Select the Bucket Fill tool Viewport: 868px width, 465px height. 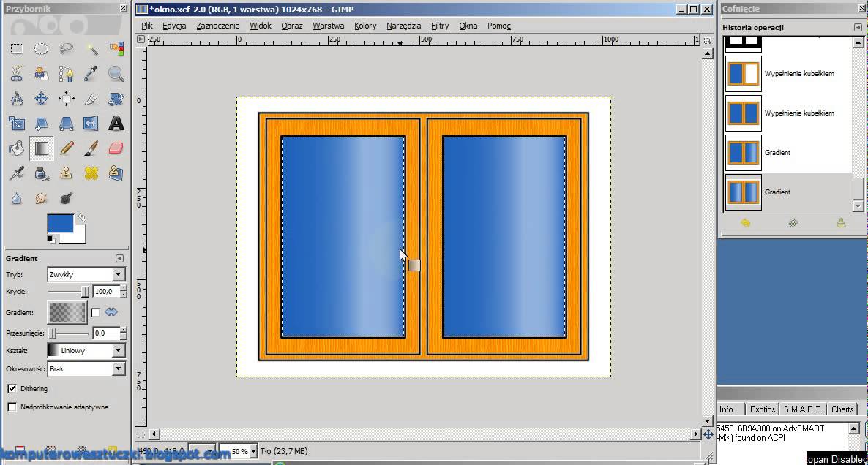17,148
